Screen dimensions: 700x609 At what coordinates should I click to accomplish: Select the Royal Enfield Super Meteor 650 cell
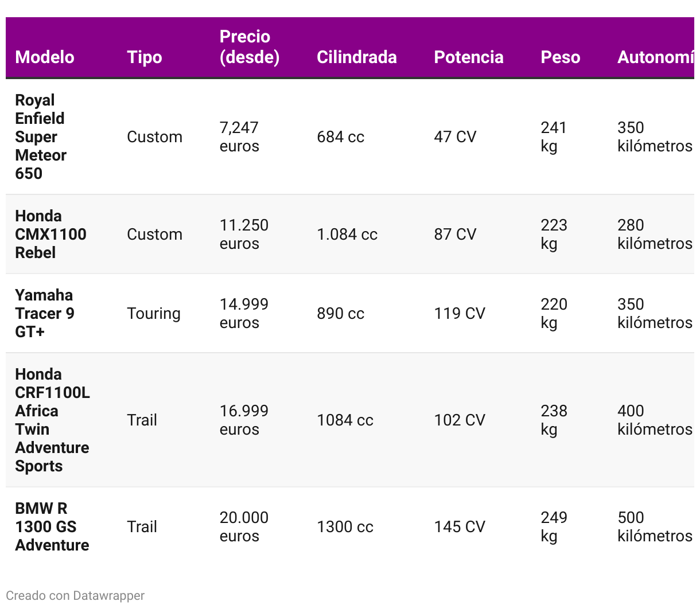[41, 136]
